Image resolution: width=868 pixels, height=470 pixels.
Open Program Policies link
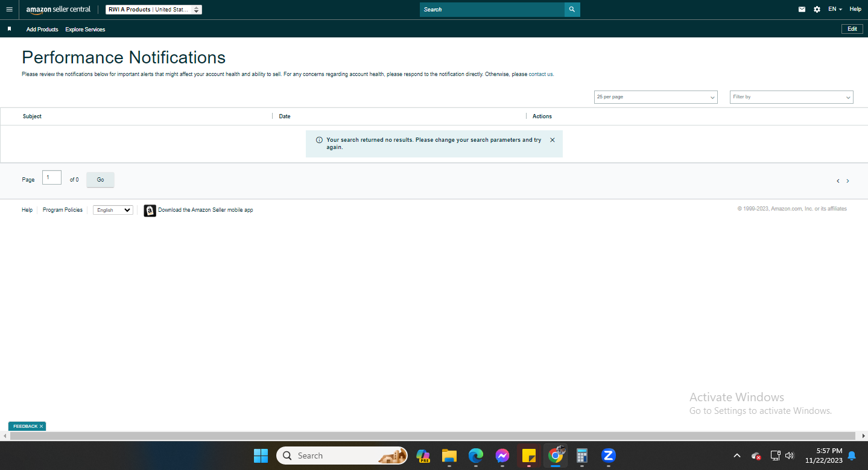(x=63, y=210)
